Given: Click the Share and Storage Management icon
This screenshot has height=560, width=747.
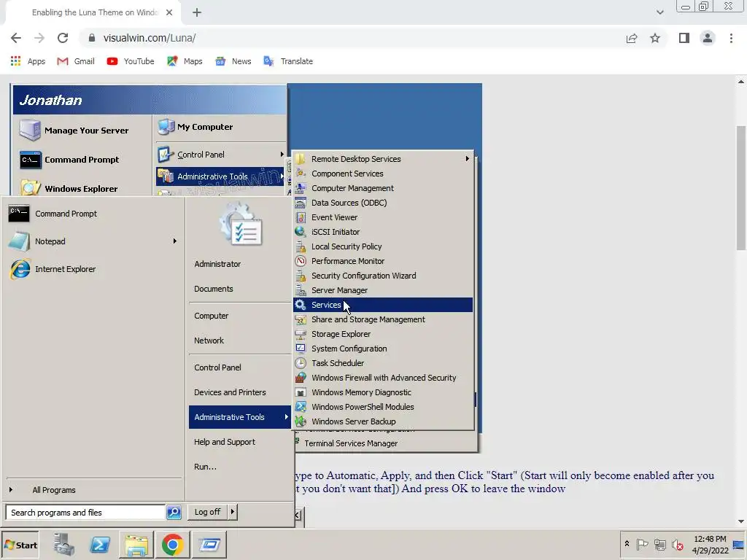Looking at the screenshot, I should (x=300, y=319).
